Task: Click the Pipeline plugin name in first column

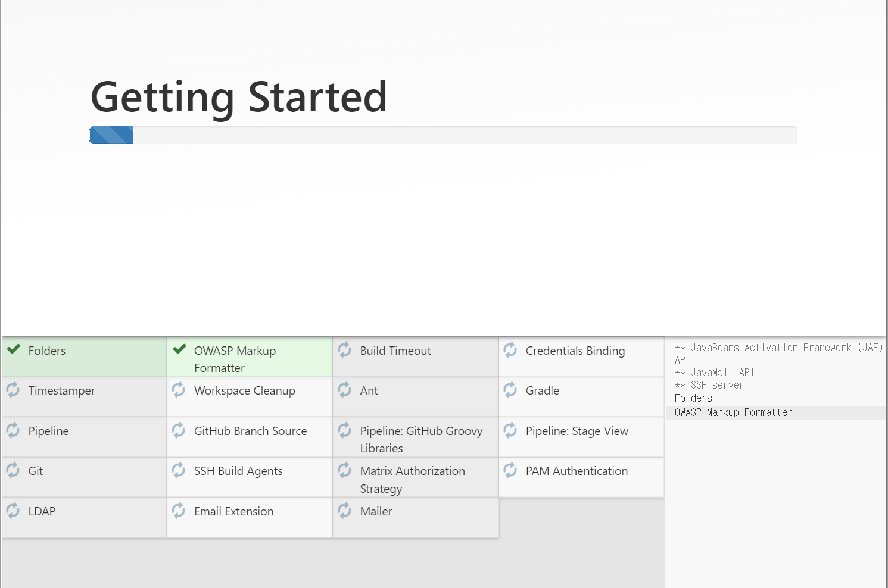Action: [49, 431]
